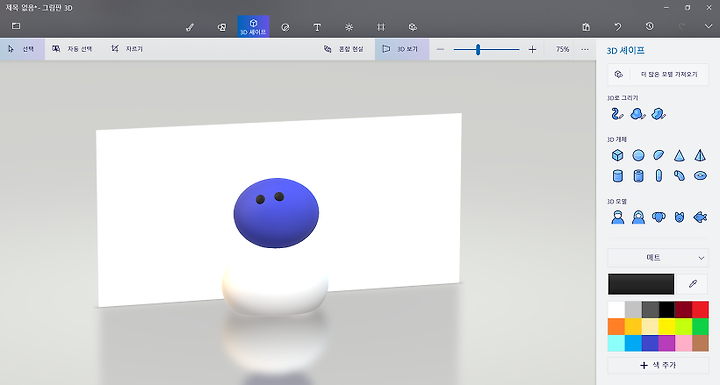Insert a hollow tube object

point(638,176)
